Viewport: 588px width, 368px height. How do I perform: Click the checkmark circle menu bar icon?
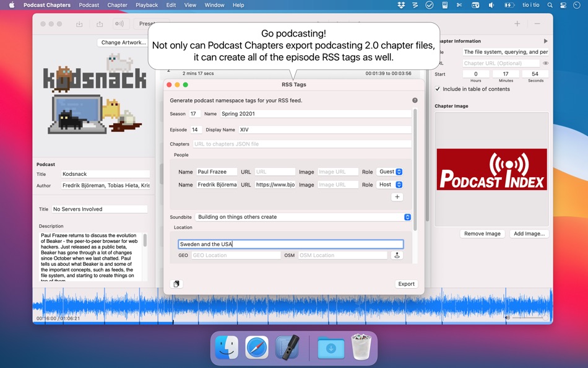430,5
